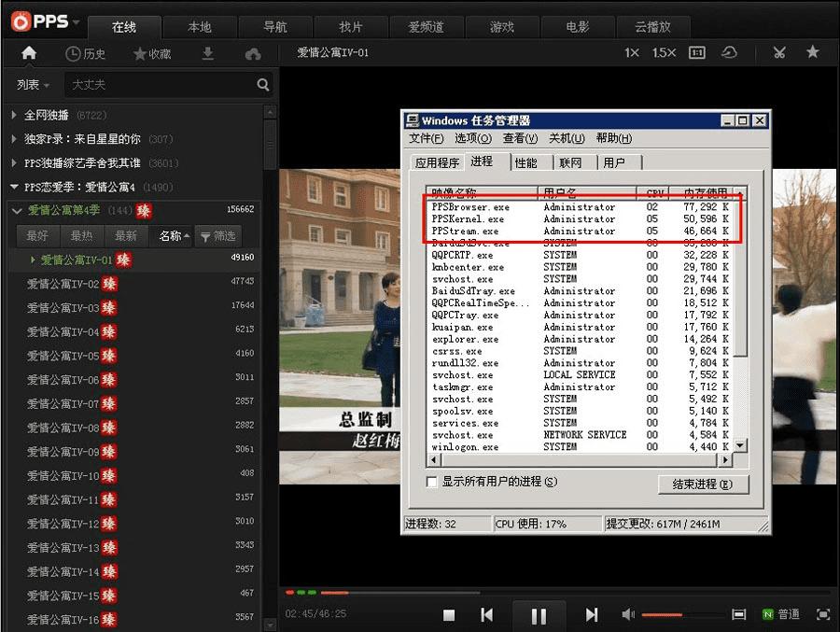Open the 列表 dropdown

pos(33,85)
